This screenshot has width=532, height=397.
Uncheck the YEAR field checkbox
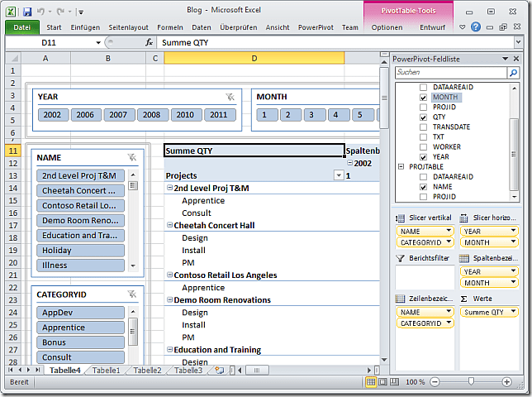(423, 157)
